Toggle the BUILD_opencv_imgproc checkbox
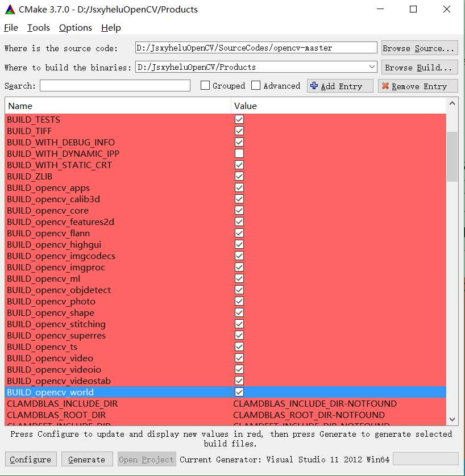This screenshot has width=465, height=476. click(239, 267)
